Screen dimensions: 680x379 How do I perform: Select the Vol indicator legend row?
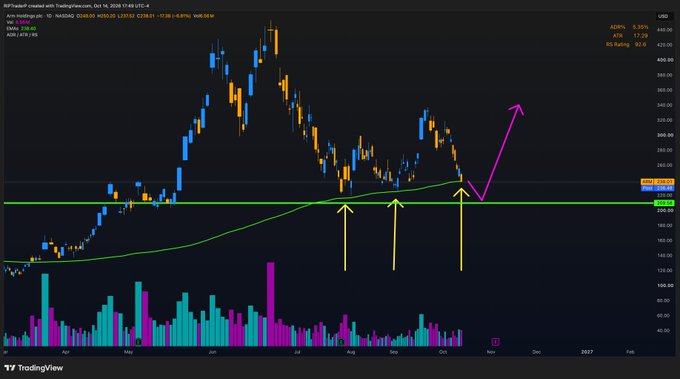[18, 22]
